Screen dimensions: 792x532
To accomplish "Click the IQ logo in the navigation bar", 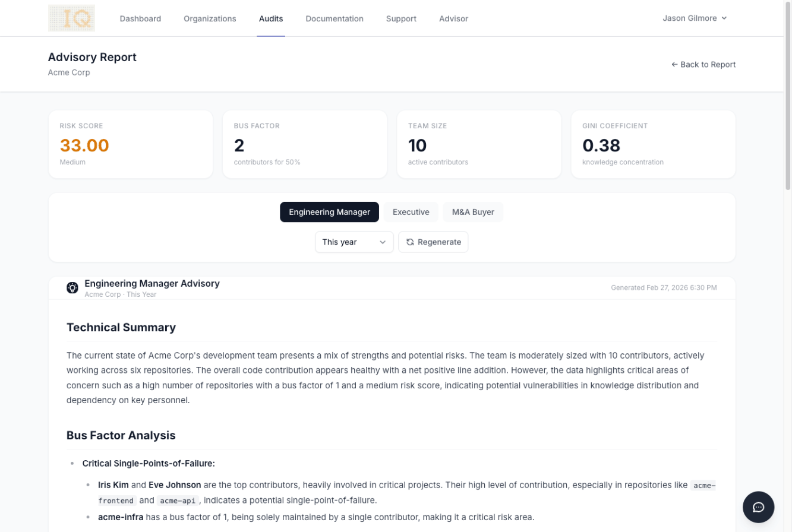I will tap(71, 18).
